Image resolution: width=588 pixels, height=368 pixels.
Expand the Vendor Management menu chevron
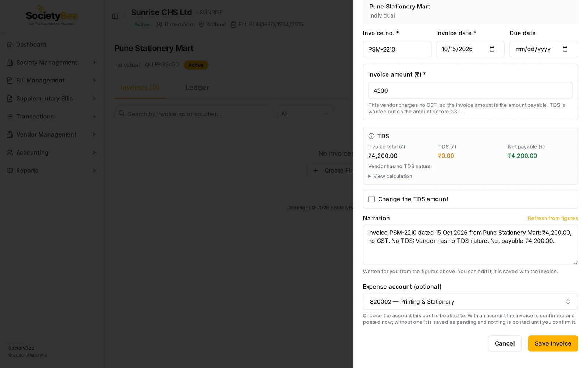click(94, 135)
